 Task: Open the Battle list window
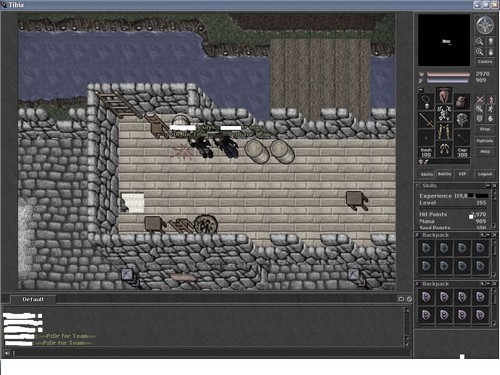coord(444,174)
